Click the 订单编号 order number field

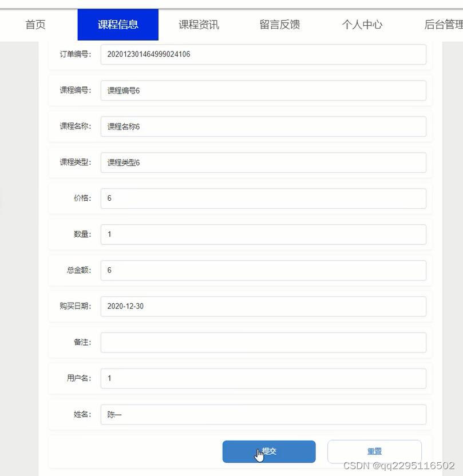click(x=263, y=54)
